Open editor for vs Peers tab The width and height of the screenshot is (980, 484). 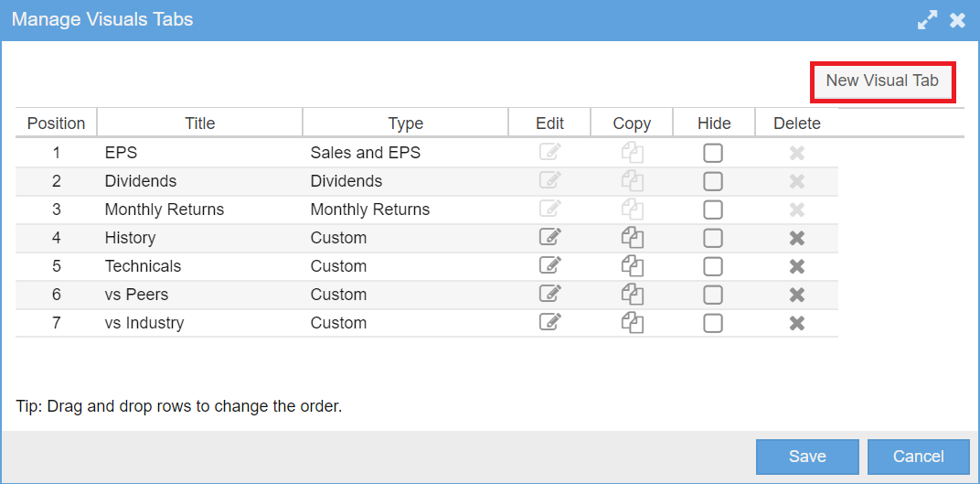(x=549, y=295)
